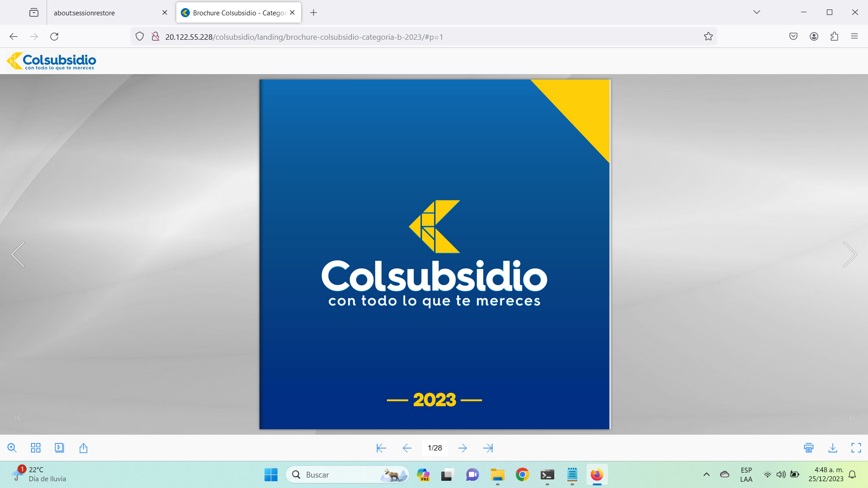The height and width of the screenshot is (488, 868).
Task: Toggle fullscreen viewing mode
Action: click(856, 448)
